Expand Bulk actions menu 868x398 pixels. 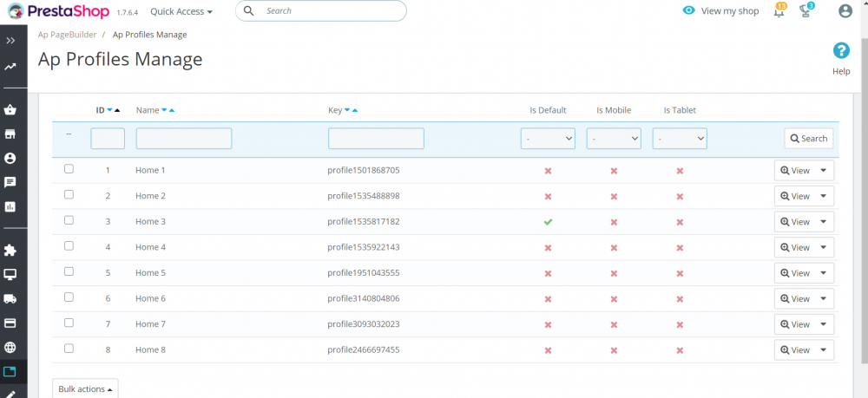click(x=85, y=389)
